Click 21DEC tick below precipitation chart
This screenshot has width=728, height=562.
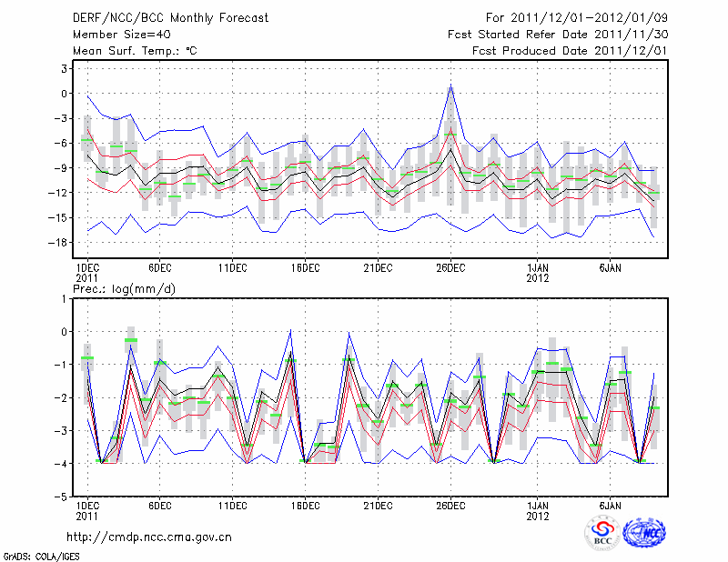[378, 505]
